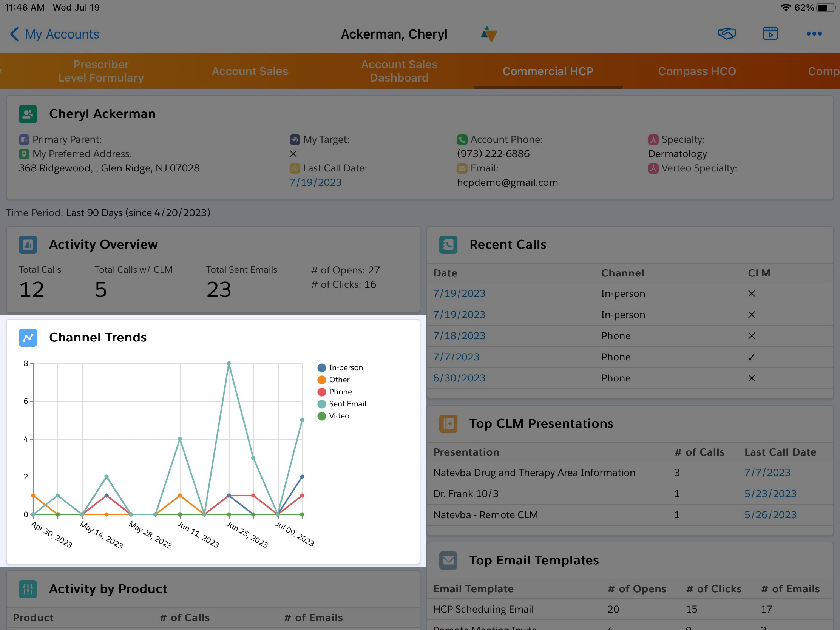Toggle the In-person legend series
Screen dimensions: 840x630
pos(346,367)
